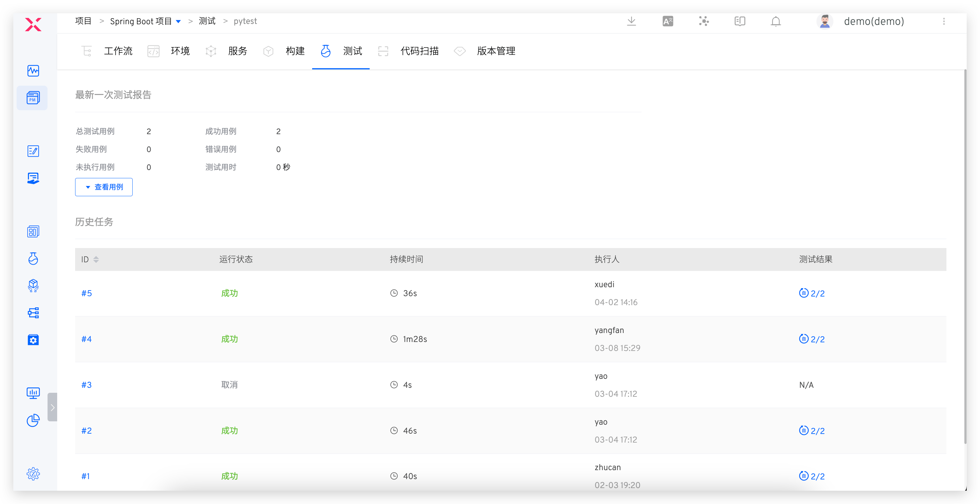The height and width of the screenshot is (504, 980).
Task: Select the PM project management sidebar icon
Action: click(x=32, y=98)
